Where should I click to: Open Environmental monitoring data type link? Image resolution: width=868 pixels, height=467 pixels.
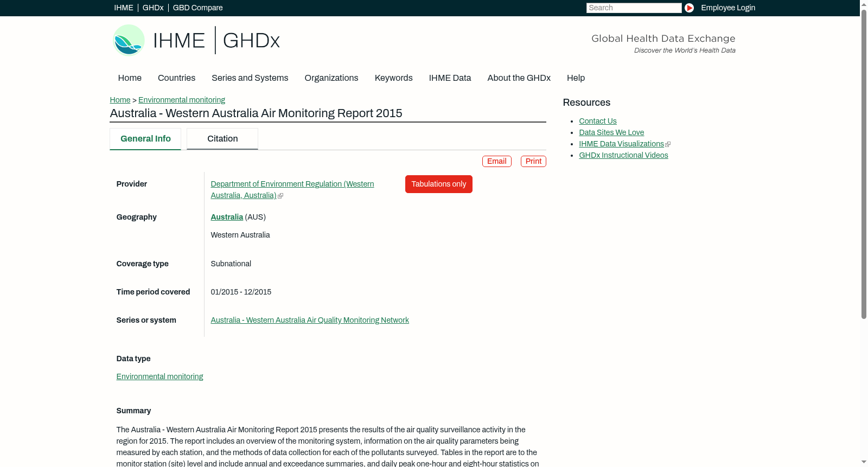pyautogui.click(x=159, y=376)
